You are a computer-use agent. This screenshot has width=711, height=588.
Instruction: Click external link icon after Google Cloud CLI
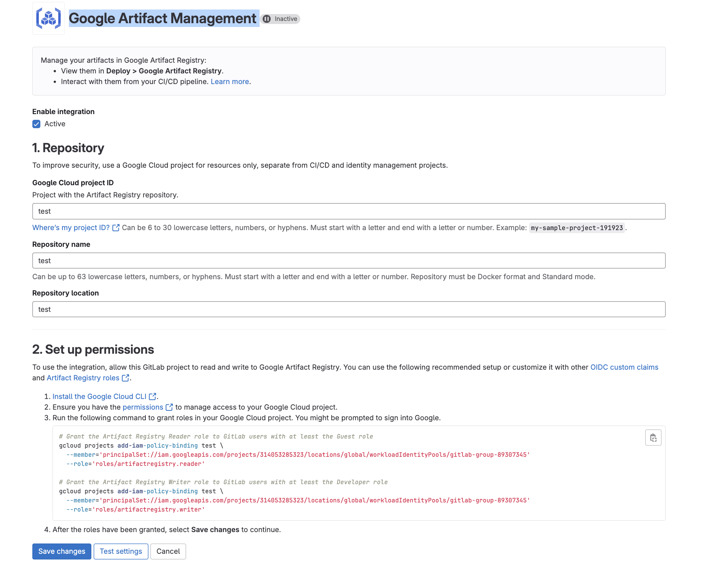152,397
